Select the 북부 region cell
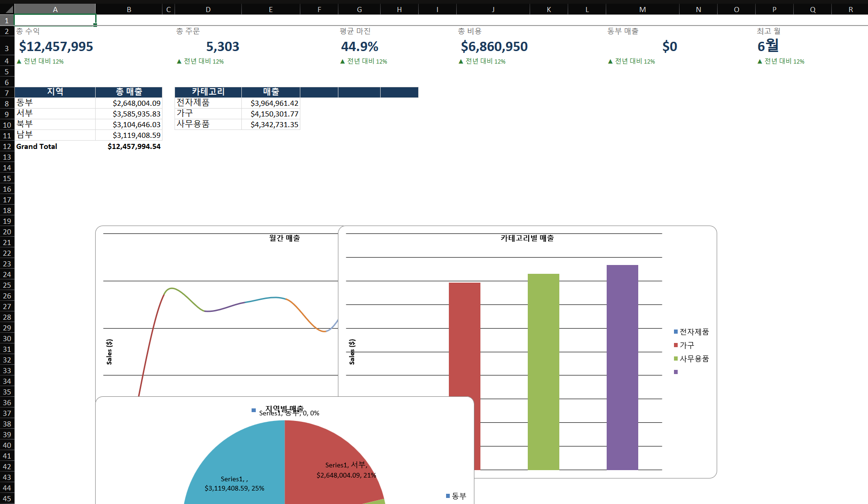This screenshot has width=868, height=504. (55, 124)
